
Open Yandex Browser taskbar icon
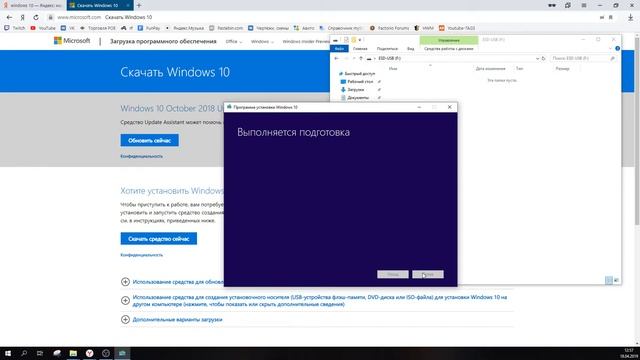pyautogui.click(x=89, y=353)
